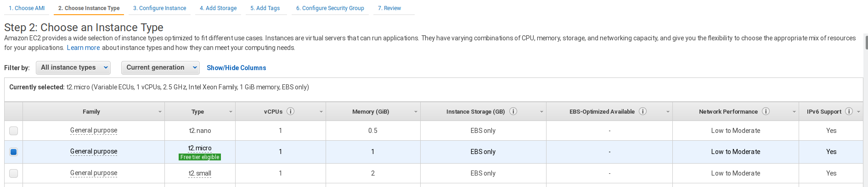Open the Current generation filter dropdown
Screen dimensions: 868x187
160,67
